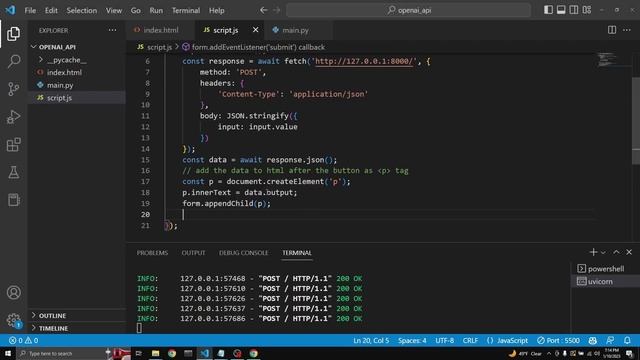
Task: Change Spaces: 4 indentation setting
Action: point(412,340)
